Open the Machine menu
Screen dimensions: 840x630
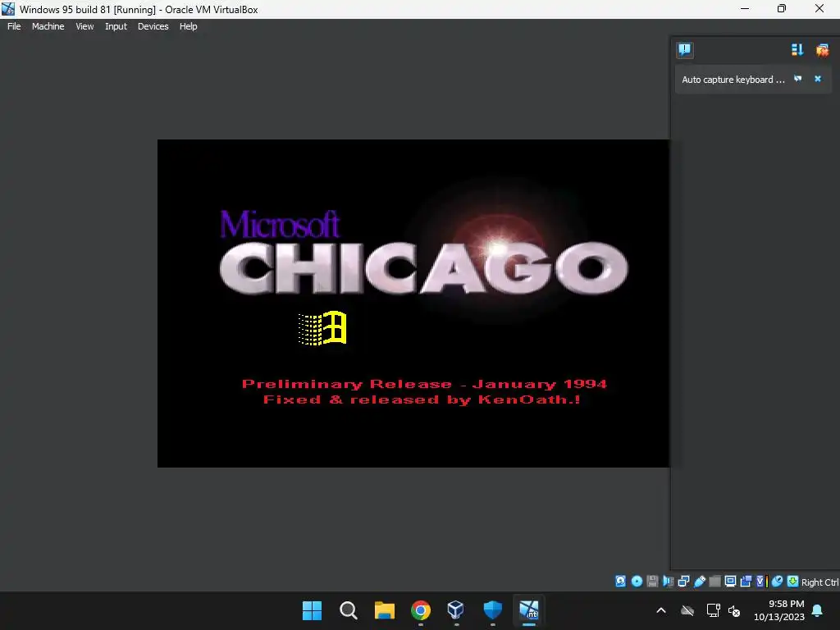point(48,26)
